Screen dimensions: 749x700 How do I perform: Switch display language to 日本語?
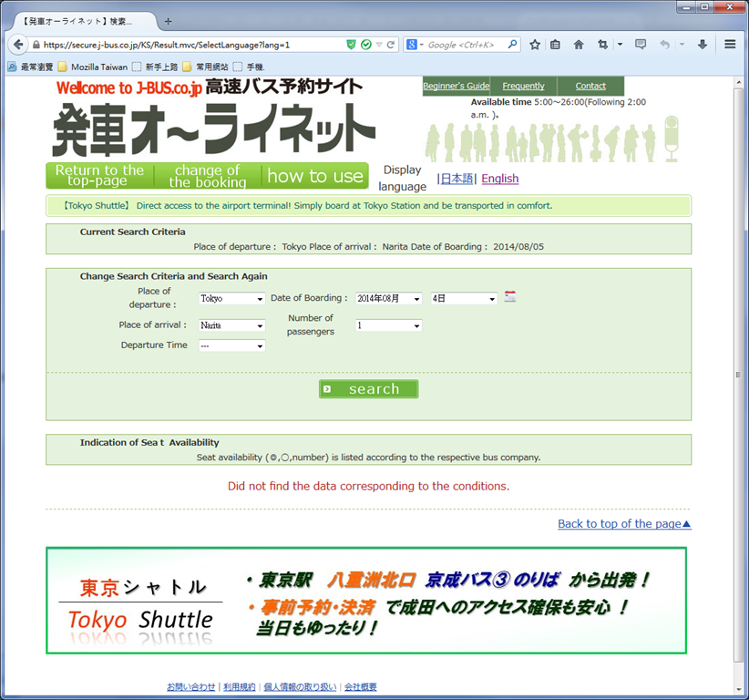tap(457, 179)
